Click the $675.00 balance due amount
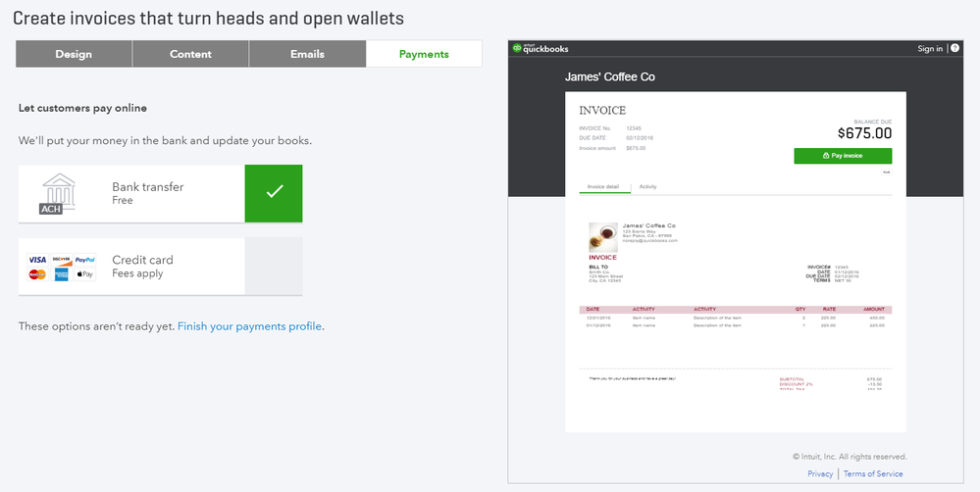The height and width of the screenshot is (492, 980). 864,133
